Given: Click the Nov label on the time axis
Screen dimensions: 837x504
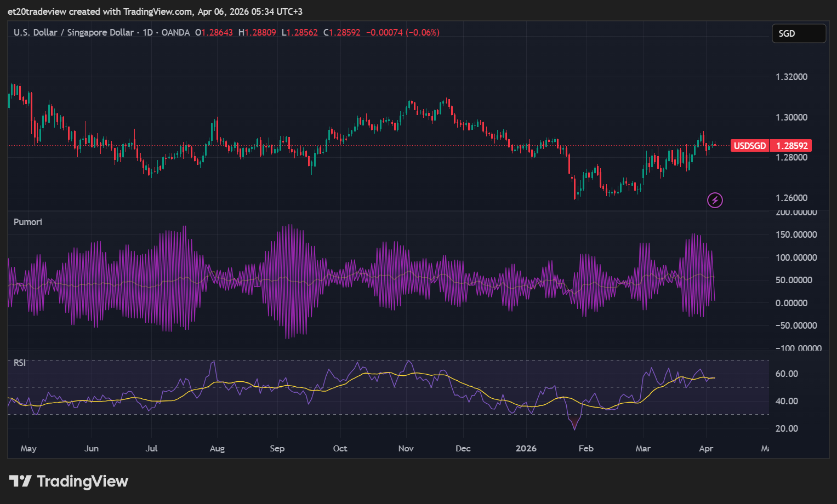Looking at the screenshot, I should click(406, 448).
